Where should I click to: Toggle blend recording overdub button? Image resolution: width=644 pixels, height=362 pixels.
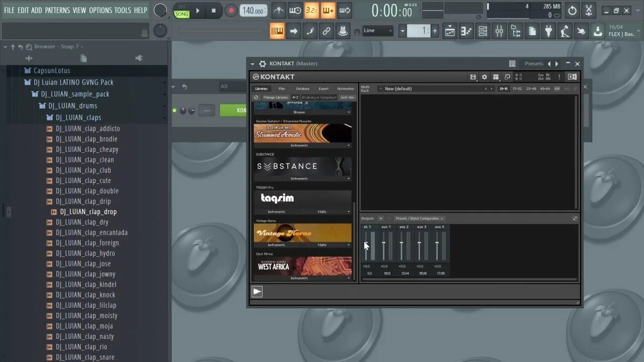point(328,10)
